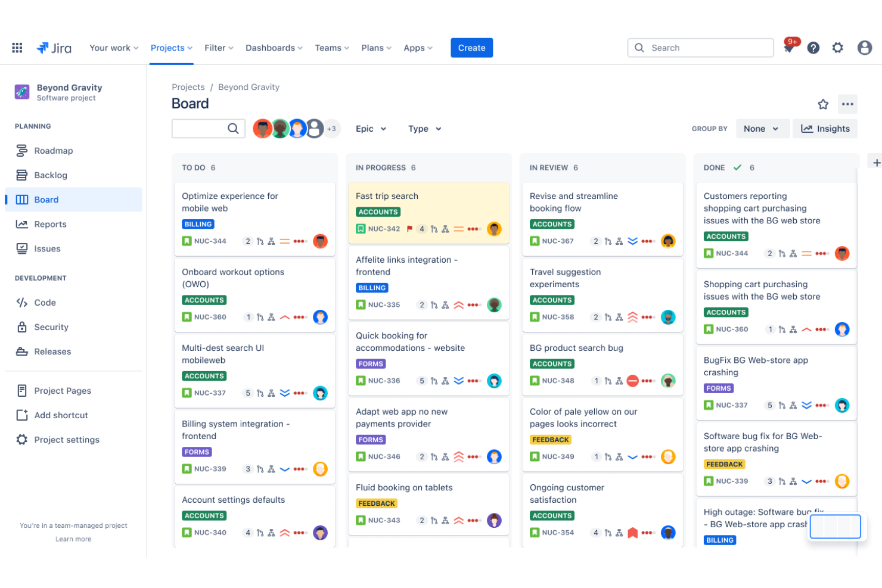Open the Security section

(x=52, y=326)
